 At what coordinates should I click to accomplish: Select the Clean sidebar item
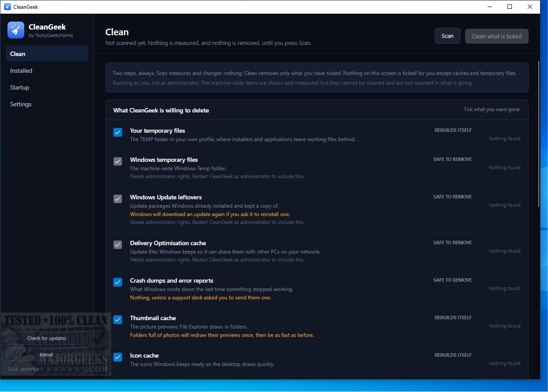click(x=47, y=54)
